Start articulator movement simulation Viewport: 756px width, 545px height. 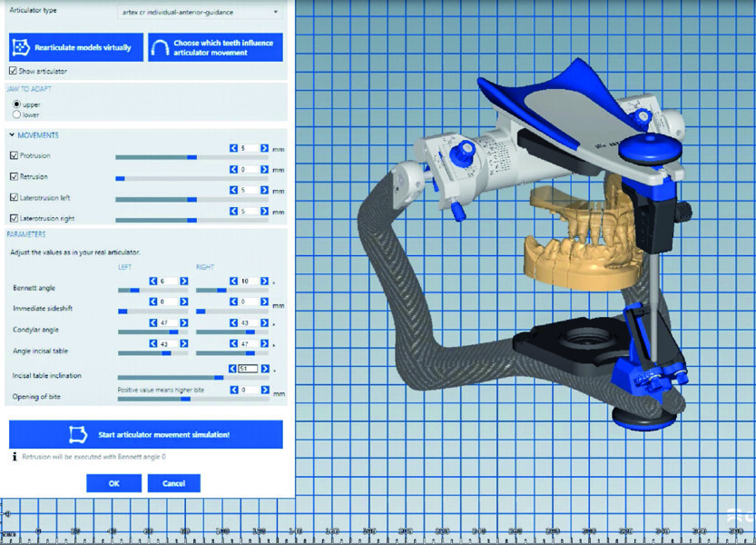click(146, 434)
